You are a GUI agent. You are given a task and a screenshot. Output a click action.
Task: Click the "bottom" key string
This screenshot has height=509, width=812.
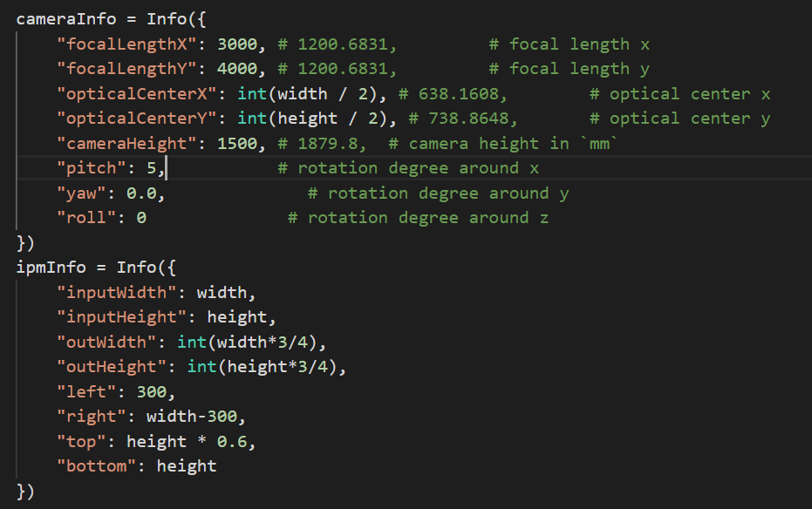coord(97,466)
